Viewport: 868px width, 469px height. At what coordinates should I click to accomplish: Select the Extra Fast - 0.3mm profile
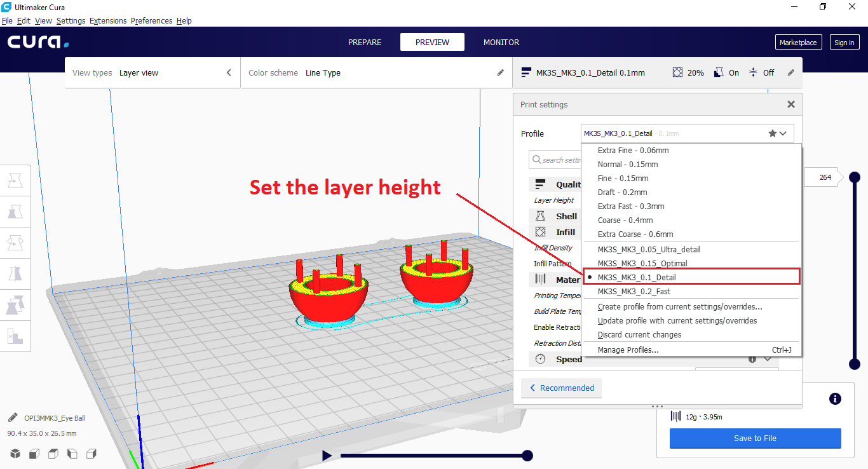click(x=692, y=207)
